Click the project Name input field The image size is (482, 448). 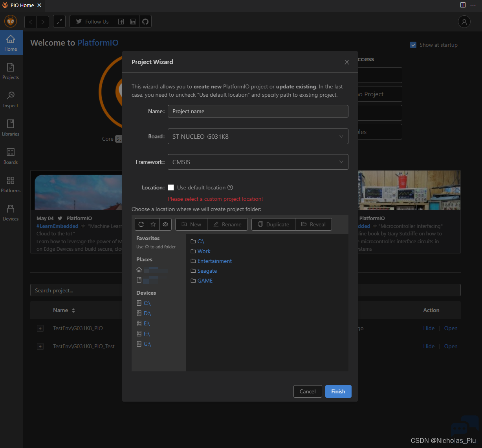coord(258,111)
